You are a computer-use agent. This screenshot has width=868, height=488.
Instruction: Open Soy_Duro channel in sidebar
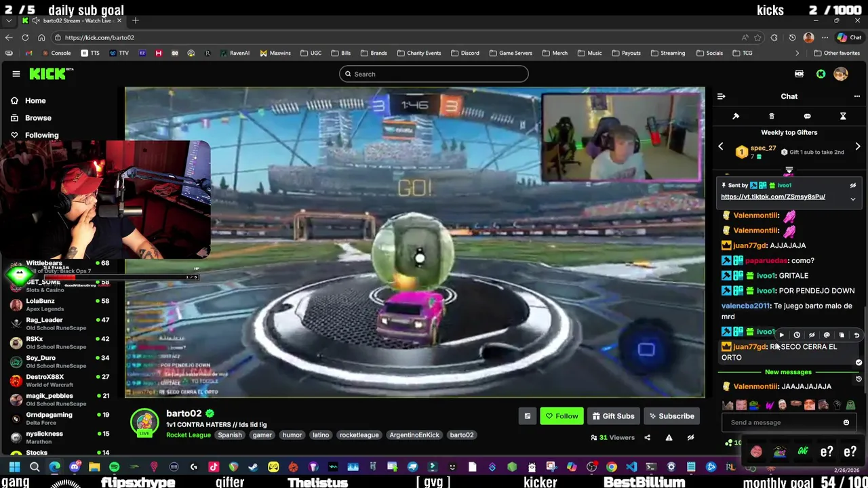coord(60,361)
